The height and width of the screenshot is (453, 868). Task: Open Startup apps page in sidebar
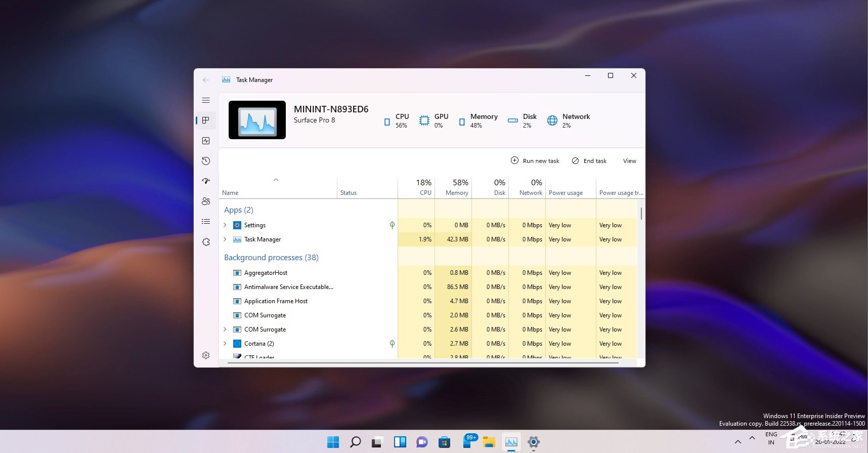tap(206, 181)
